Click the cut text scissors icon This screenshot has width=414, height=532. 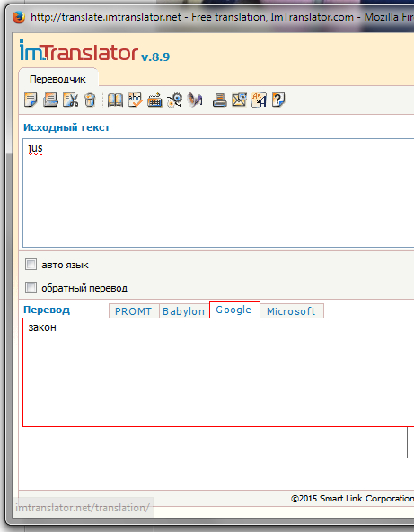click(x=70, y=100)
